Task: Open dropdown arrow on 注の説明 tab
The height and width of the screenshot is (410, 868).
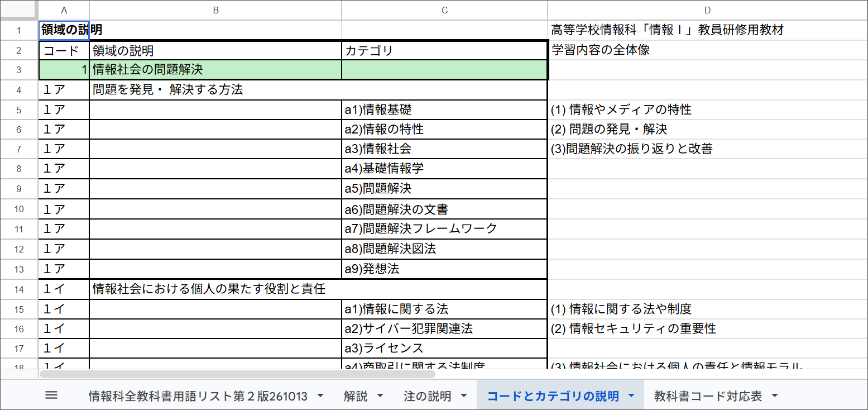Action: pos(464,396)
